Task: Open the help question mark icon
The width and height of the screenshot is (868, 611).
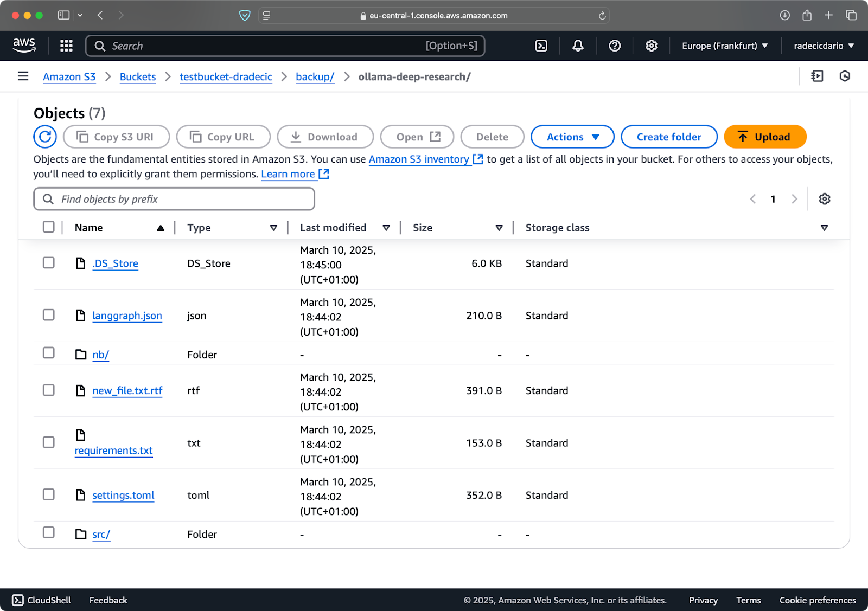Action: (615, 46)
